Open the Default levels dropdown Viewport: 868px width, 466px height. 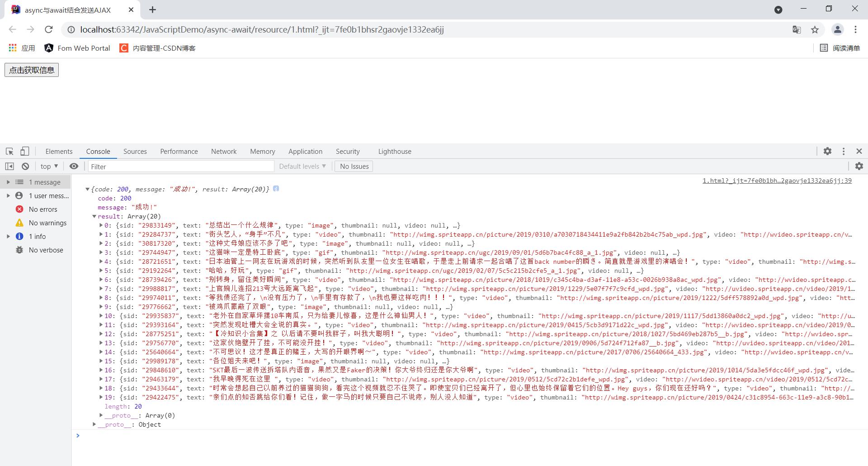pos(302,166)
